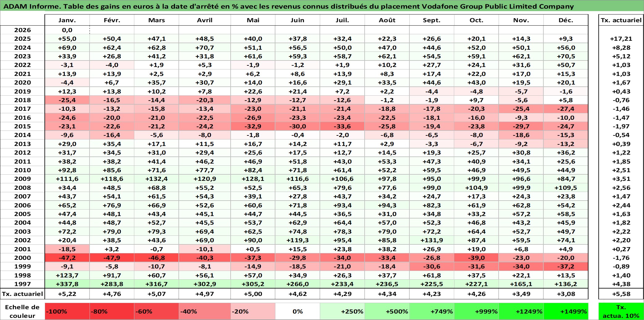This screenshot has height=320, width=644.
Task: Select the -80% red legend swatch
Action: [x=112, y=311]
